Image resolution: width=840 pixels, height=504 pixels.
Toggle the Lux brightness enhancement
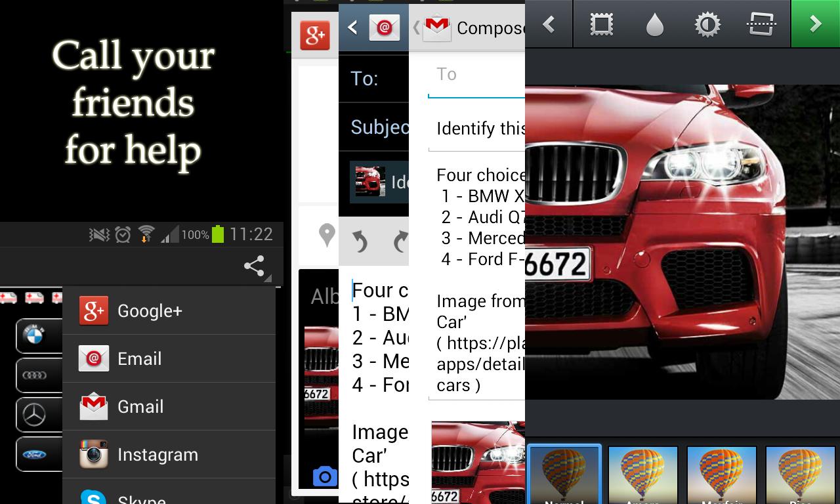pos(707,24)
